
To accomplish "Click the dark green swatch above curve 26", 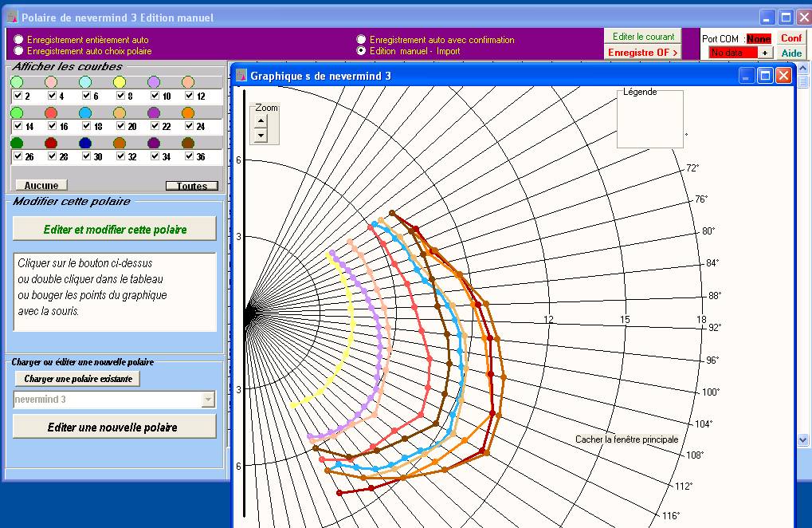I will coord(17,143).
